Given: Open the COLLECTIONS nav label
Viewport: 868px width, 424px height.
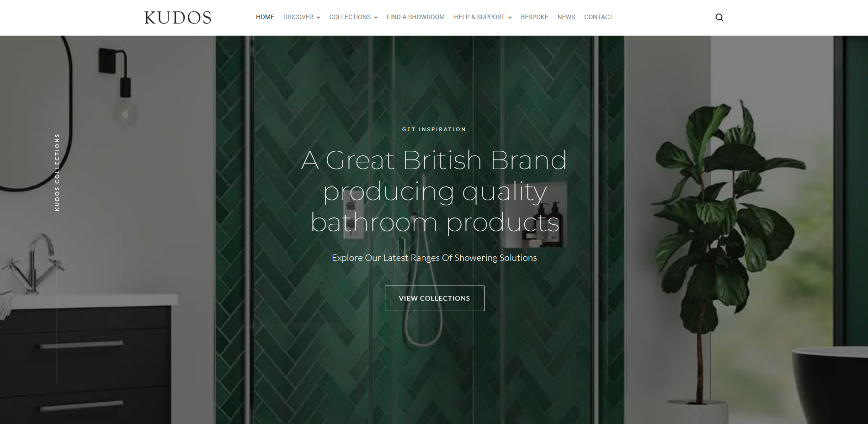Looking at the screenshot, I should [350, 17].
